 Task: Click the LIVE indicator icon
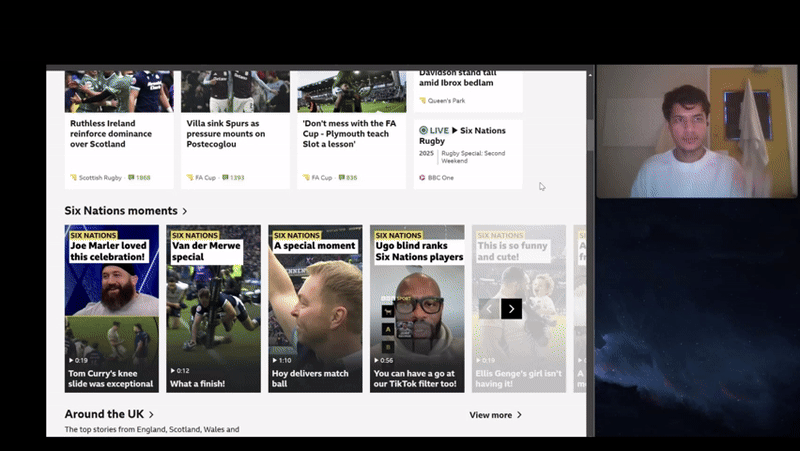pos(423,131)
